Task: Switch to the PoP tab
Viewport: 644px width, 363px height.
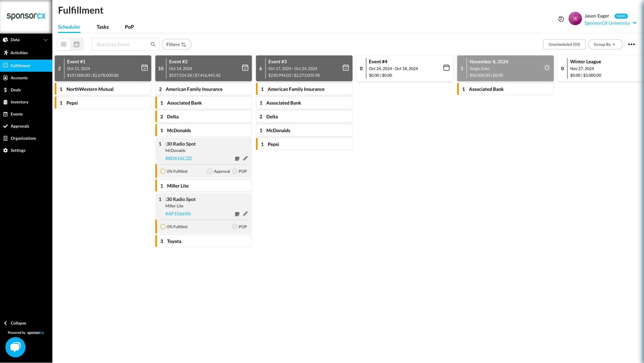Action: [129, 27]
